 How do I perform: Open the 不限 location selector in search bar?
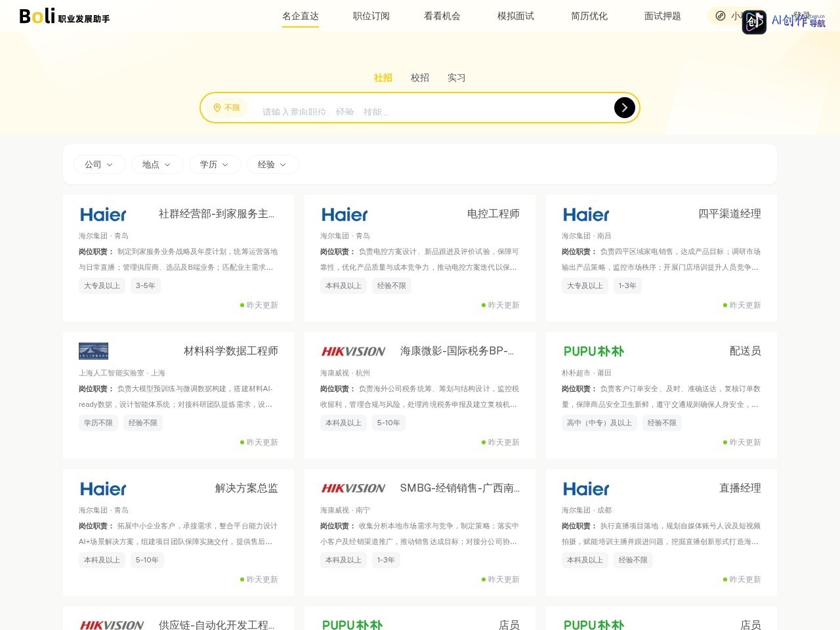[x=226, y=108]
